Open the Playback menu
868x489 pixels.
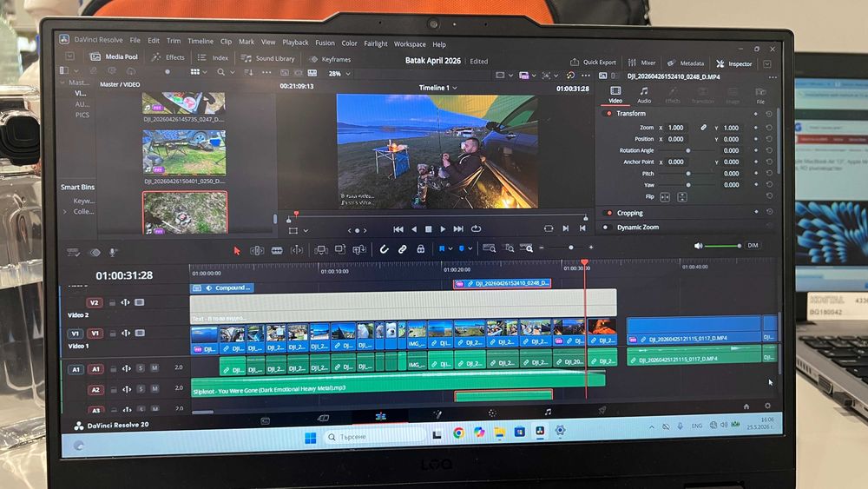[296, 42]
